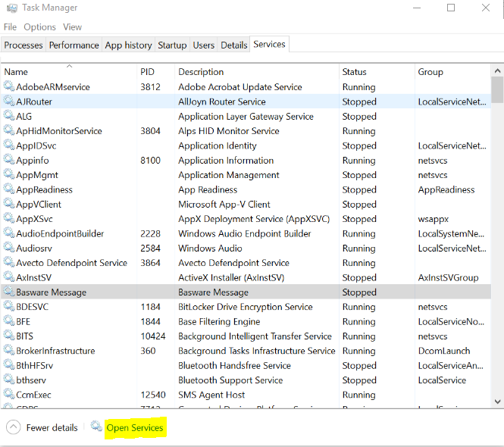Select the AllJoyn Router Service description
The image size is (504, 447).
pyautogui.click(x=222, y=102)
